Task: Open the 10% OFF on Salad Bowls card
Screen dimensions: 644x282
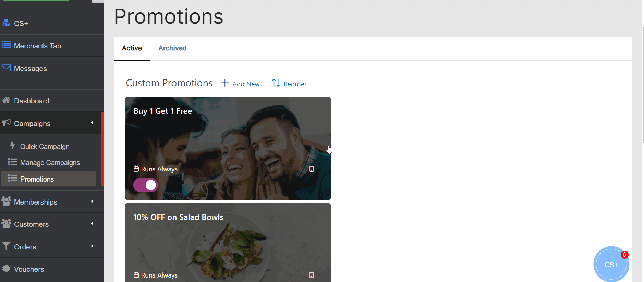Action: point(228,243)
